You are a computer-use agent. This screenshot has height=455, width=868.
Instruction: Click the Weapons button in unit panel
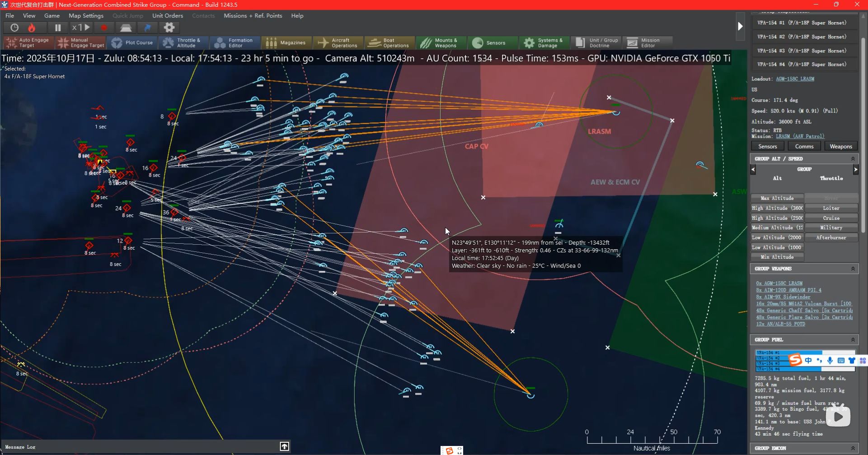(841, 146)
